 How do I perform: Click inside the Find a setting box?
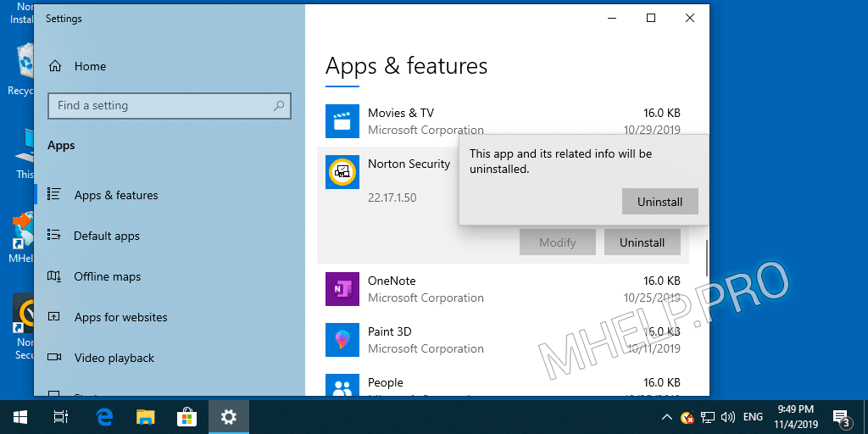pyautogui.click(x=170, y=105)
